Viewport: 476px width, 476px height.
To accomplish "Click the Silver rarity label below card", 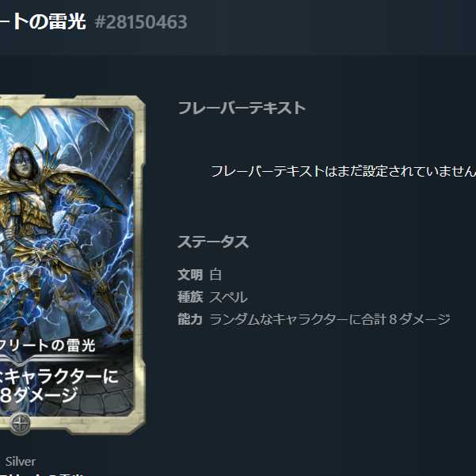I will tap(21, 462).
